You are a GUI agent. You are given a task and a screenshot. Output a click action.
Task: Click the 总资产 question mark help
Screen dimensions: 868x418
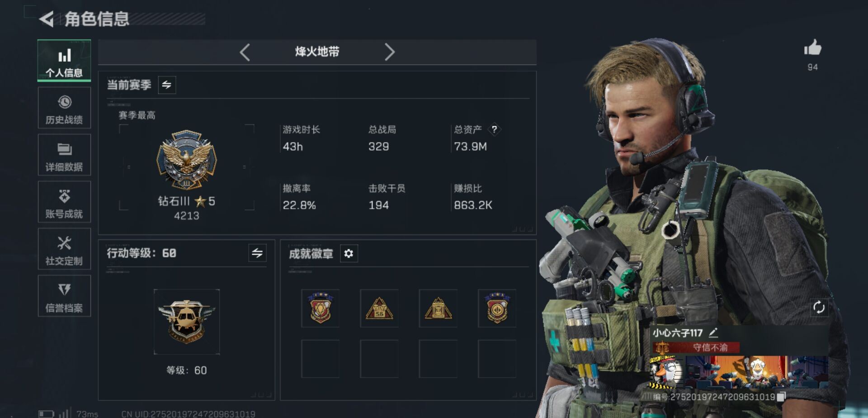pos(494,129)
